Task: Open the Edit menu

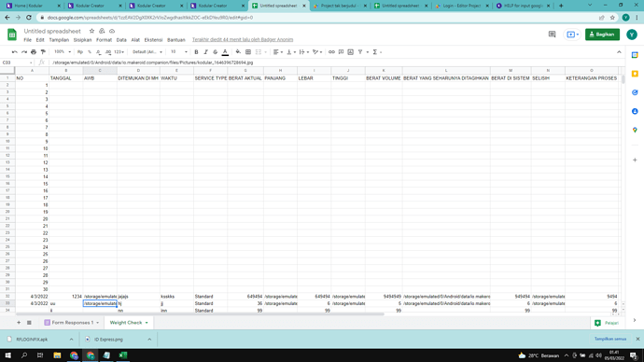Action: (x=40, y=40)
